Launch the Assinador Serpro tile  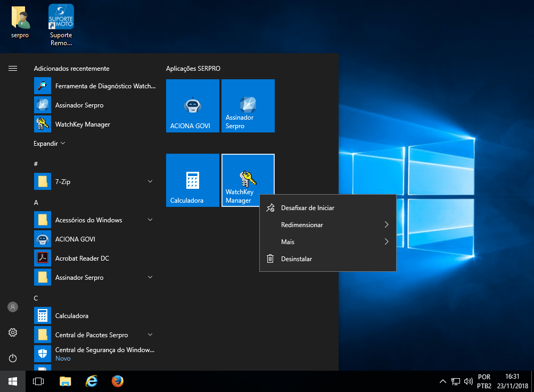coord(248,106)
